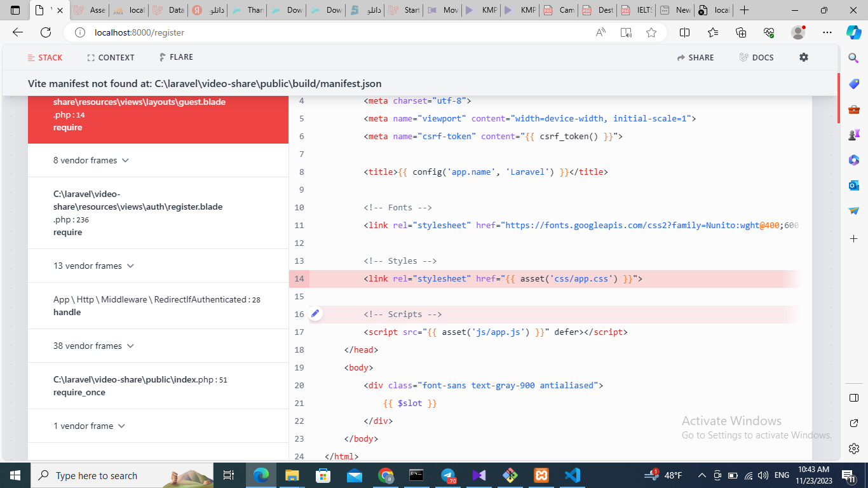Open the Windows notification center
This screenshot has width=868, height=488.
(849, 475)
